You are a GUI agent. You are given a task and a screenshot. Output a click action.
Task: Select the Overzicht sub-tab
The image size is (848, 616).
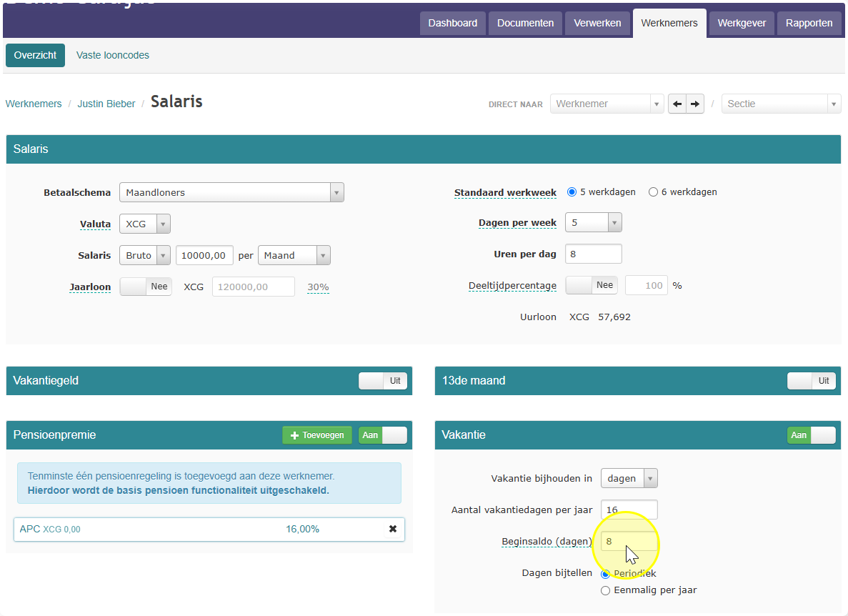click(35, 55)
